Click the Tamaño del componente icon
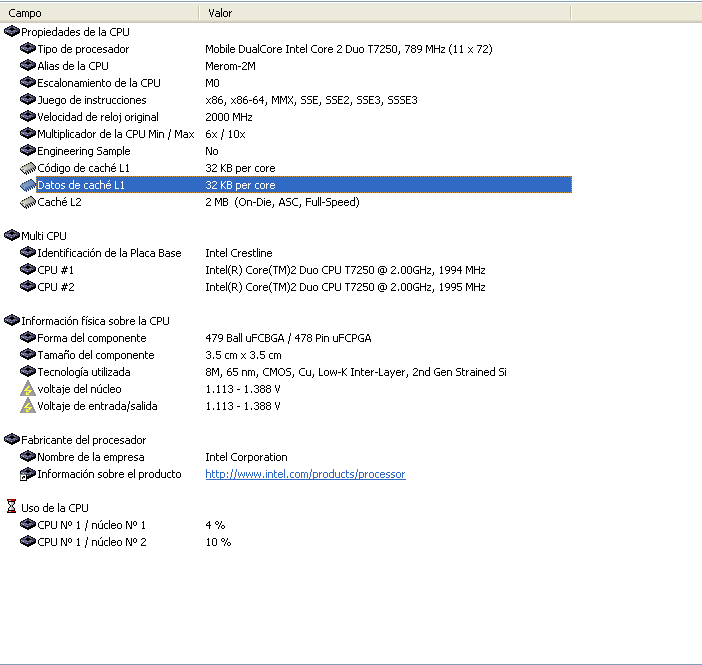The height and width of the screenshot is (665, 702). click(x=28, y=355)
